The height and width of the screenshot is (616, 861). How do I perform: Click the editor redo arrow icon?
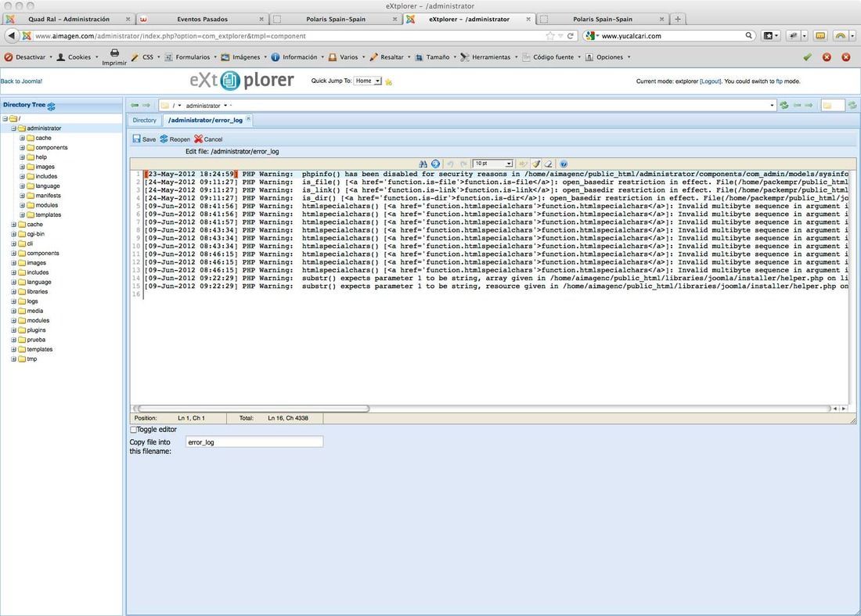tap(464, 164)
